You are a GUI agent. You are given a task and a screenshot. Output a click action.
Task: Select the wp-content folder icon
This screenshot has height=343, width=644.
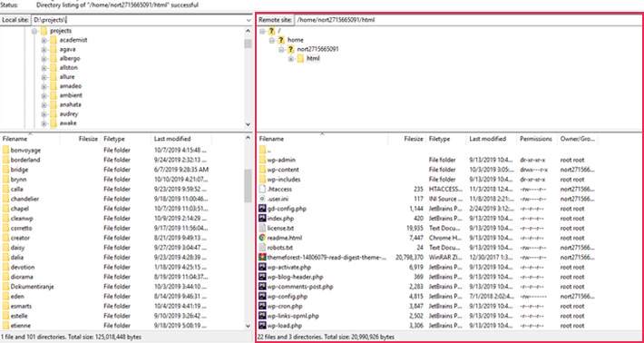(263, 170)
